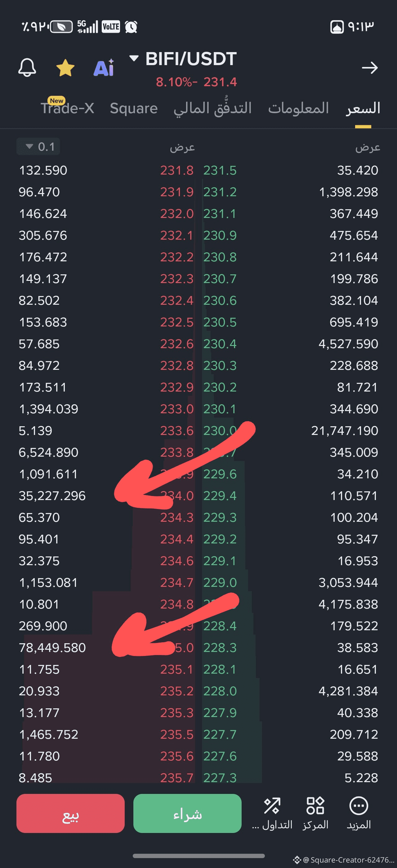Toggle the yellow favorite star

pos(65,68)
